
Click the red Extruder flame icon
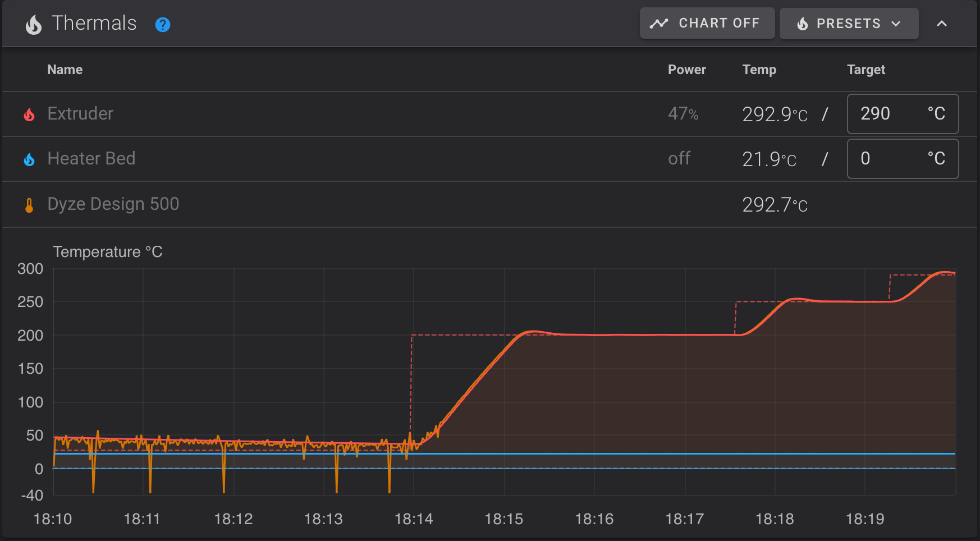(x=29, y=114)
